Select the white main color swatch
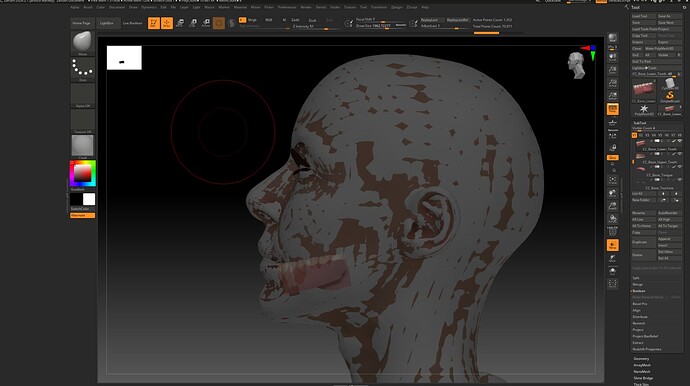The width and height of the screenshot is (690, 386). (89, 199)
